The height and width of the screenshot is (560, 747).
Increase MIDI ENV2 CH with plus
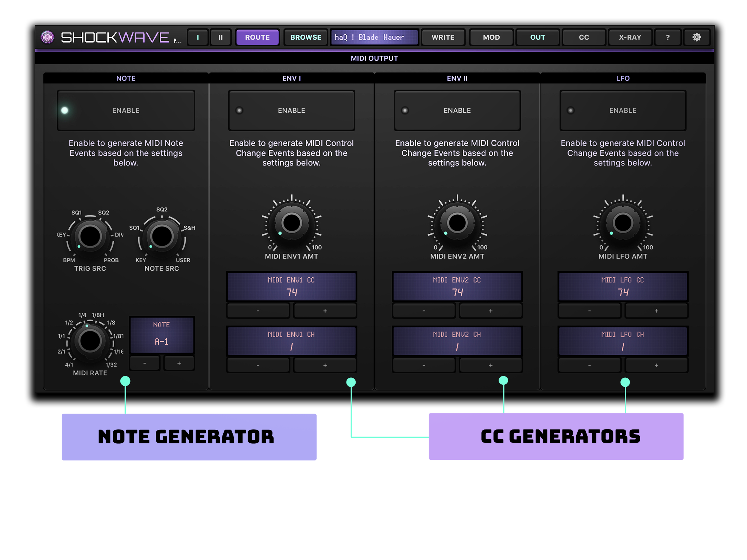pyautogui.click(x=491, y=365)
